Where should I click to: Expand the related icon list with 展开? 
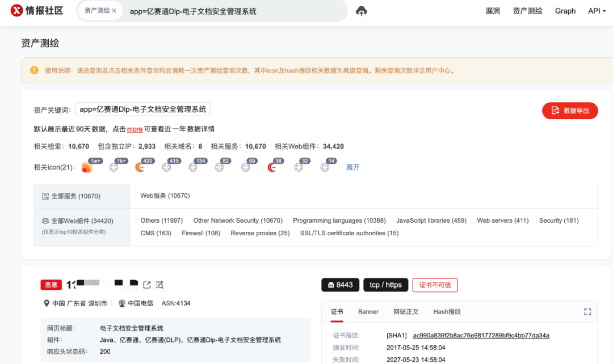[x=352, y=167]
